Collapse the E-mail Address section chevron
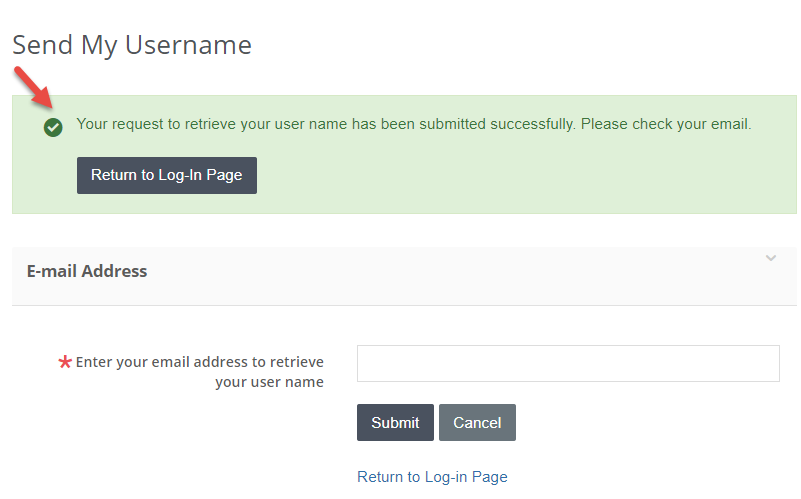 click(770, 258)
